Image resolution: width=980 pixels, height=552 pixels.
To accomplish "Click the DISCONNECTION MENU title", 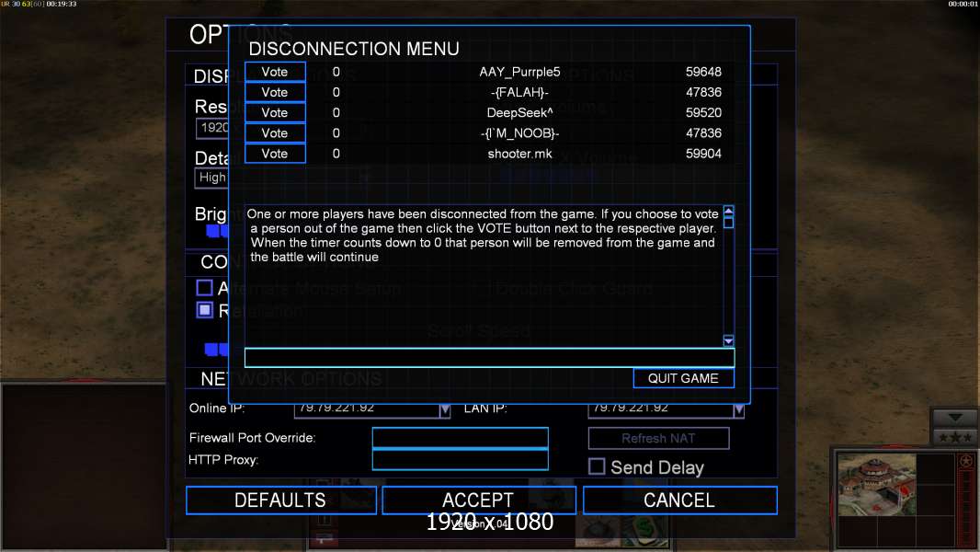I will pos(354,49).
